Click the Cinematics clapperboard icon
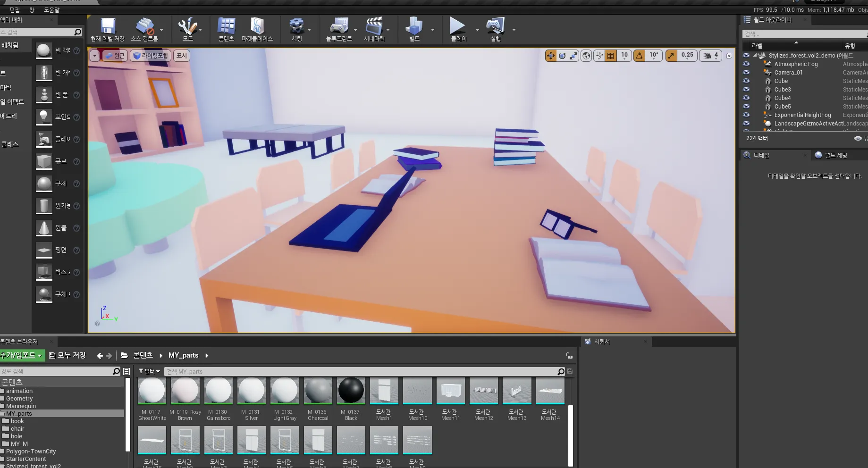 click(374, 26)
